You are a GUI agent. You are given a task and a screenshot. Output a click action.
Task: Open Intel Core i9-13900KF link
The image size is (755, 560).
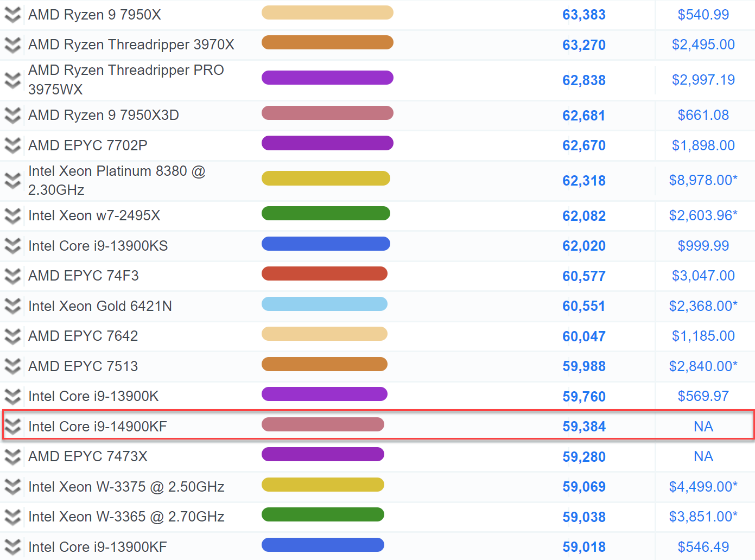(x=98, y=547)
